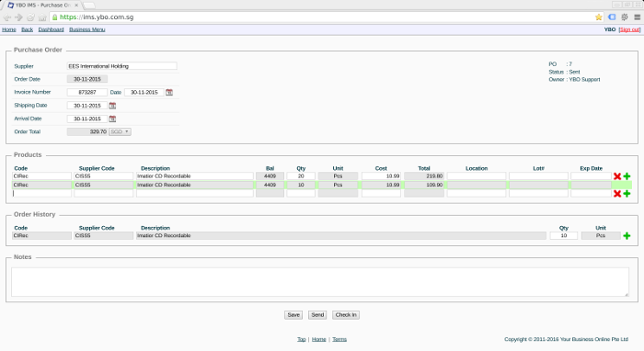Image resolution: width=644 pixels, height=351 pixels.
Task: Click the Save button
Action: tap(293, 315)
